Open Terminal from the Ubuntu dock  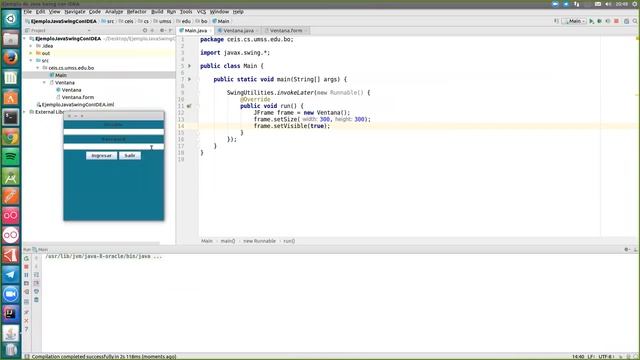pyautogui.click(x=11, y=118)
